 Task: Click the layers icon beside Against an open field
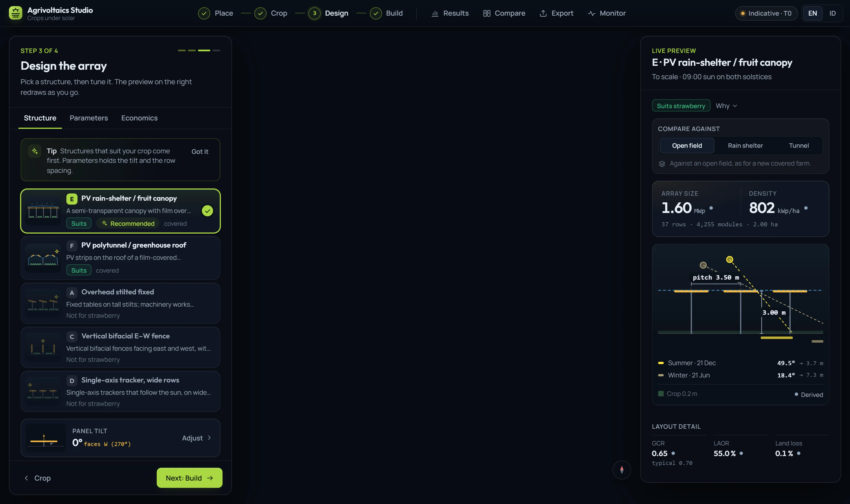662,164
